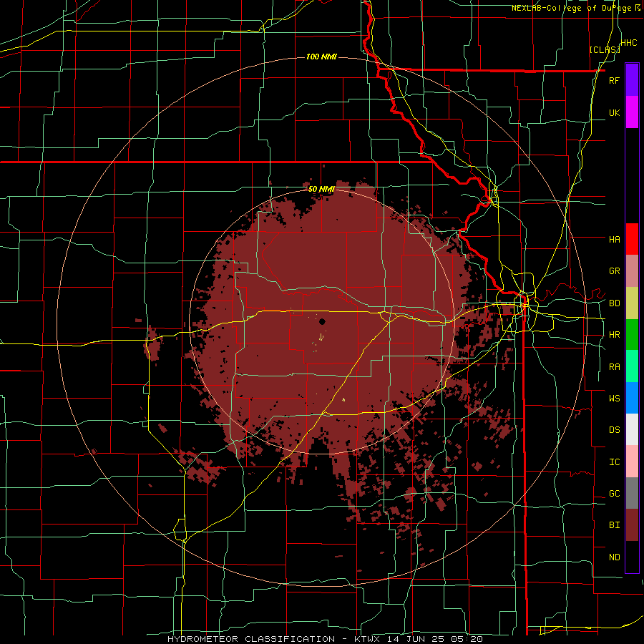Click the yellow BD legend color swatch
The width and height of the screenshot is (644, 644).
632,303
